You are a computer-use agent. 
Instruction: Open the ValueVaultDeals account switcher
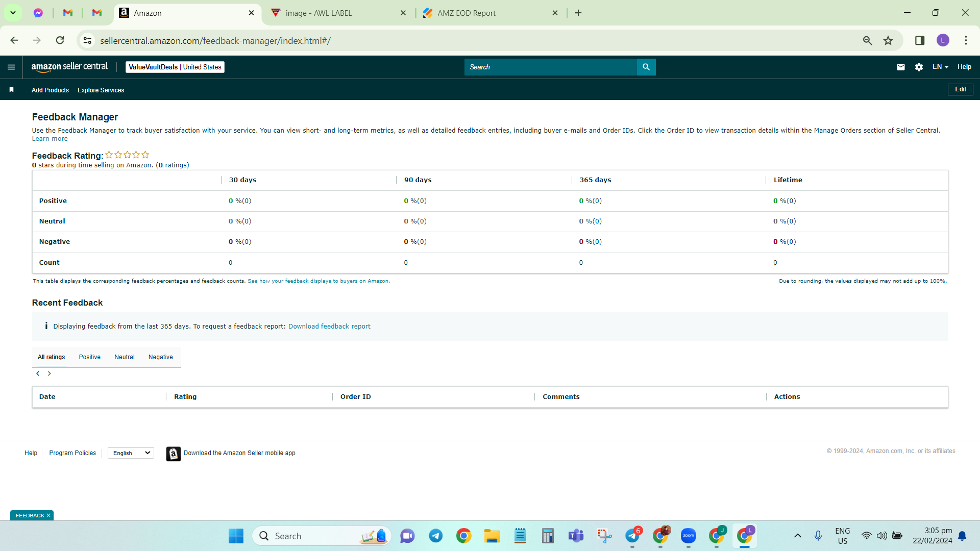175,67
